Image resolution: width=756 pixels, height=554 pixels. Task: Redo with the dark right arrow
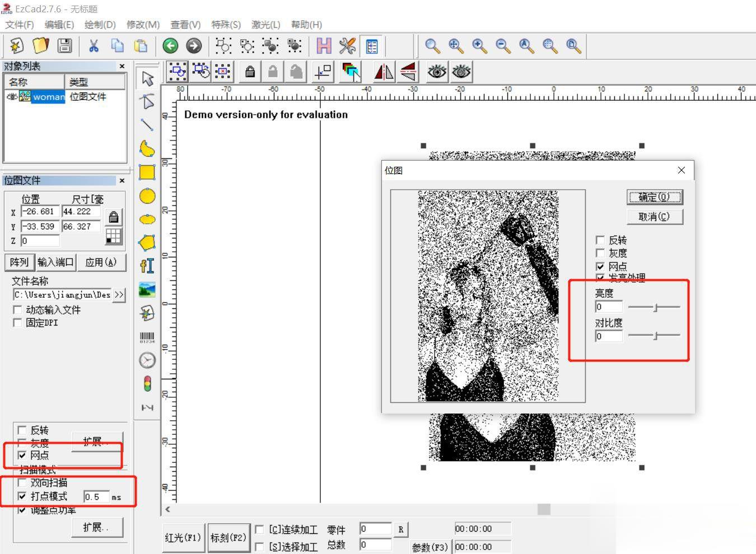tap(194, 45)
